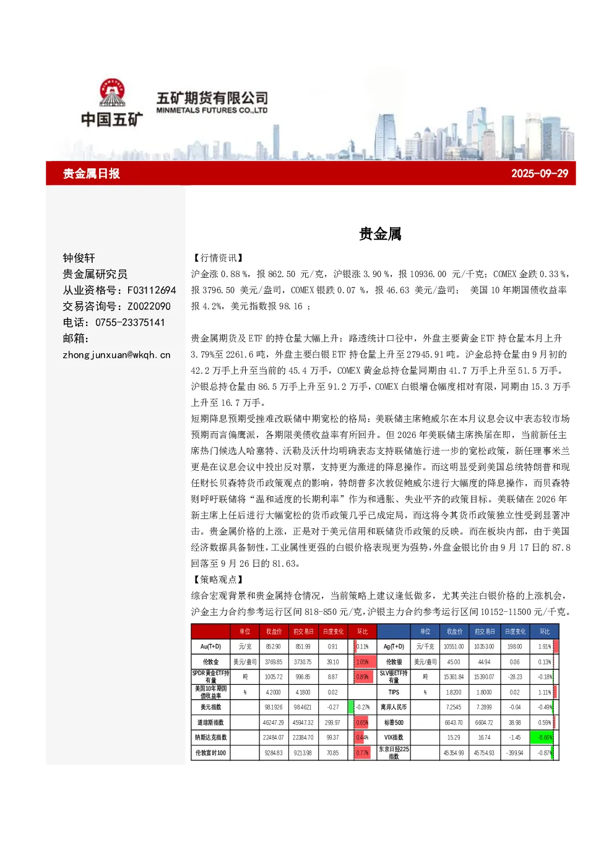614x868 pixels.
Task: Click the 1.91% Ag(T+D) change cell
Action: tap(545, 647)
